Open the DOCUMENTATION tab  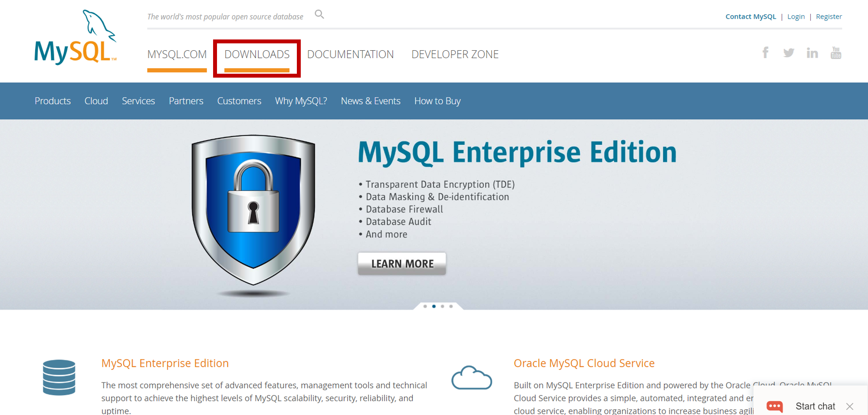coord(350,55)
